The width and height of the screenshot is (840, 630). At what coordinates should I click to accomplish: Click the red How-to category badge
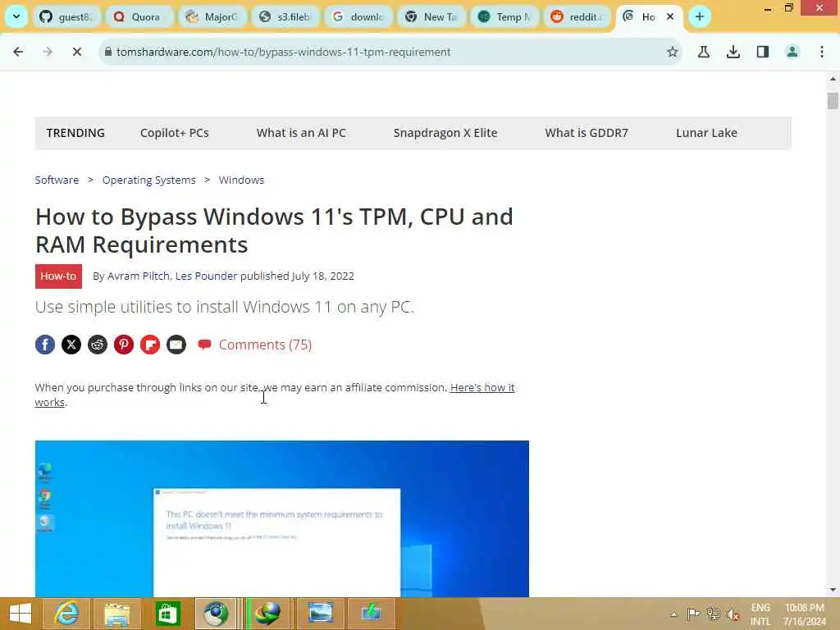[x=58, y=276]
